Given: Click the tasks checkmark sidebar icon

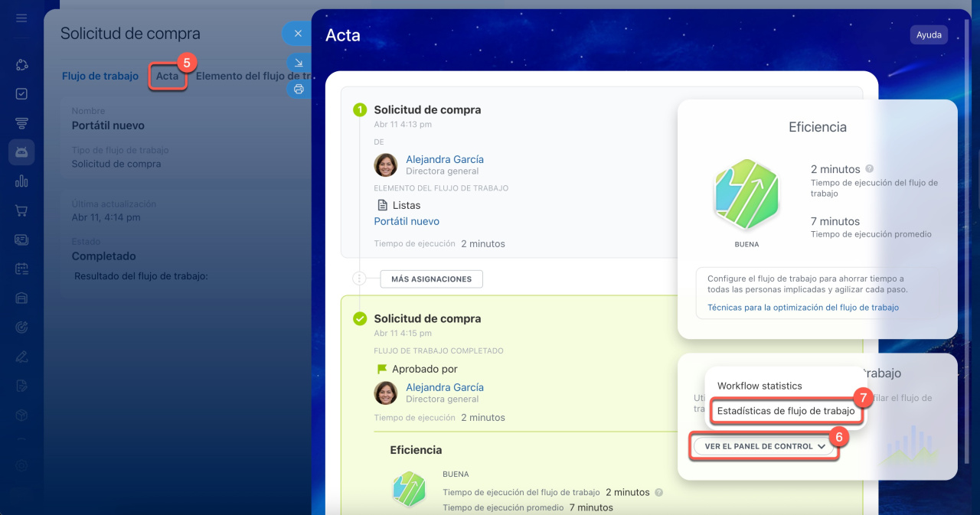Looking at the screenshot, I should [x=21, y=94].
